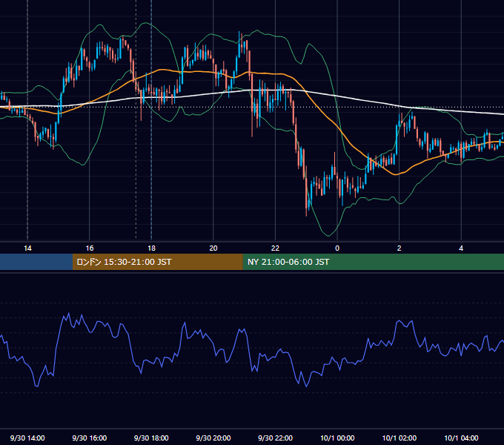Click the 18 hour label on price chart axis
504x445 pixels.
click(x=151, y=248)
